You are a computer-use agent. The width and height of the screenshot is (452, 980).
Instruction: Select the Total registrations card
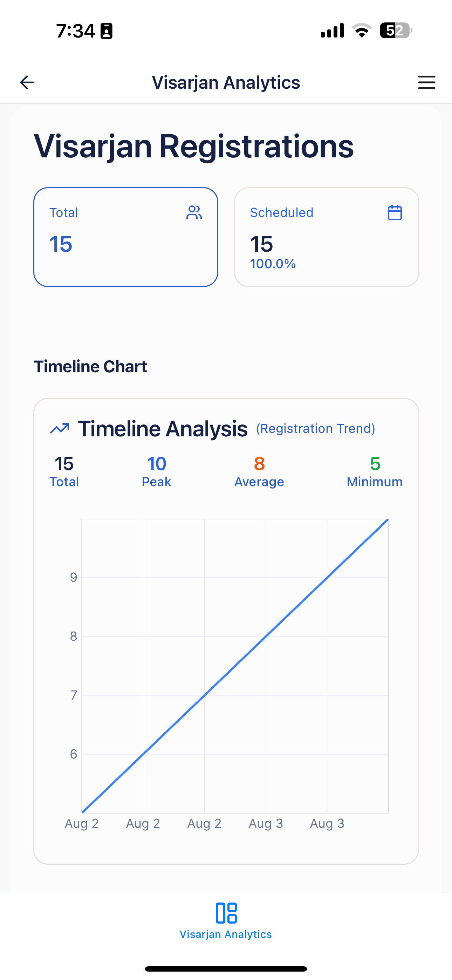click(125, 237)
